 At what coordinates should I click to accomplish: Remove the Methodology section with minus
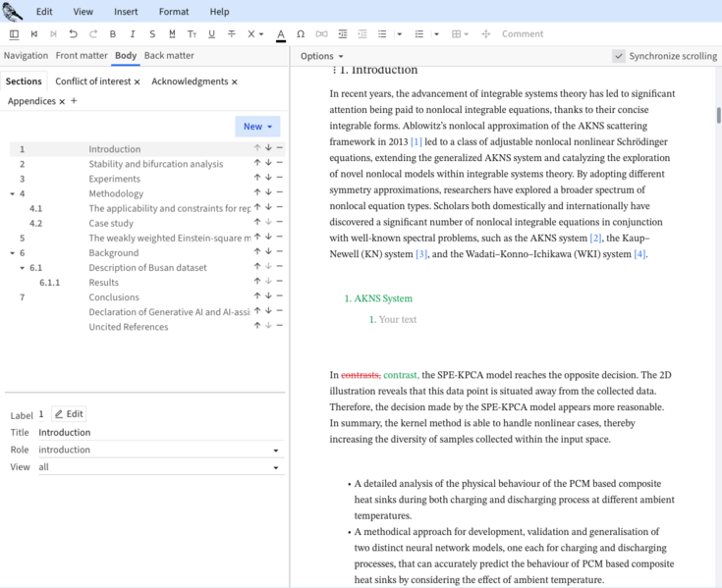(x=280, y=192)
